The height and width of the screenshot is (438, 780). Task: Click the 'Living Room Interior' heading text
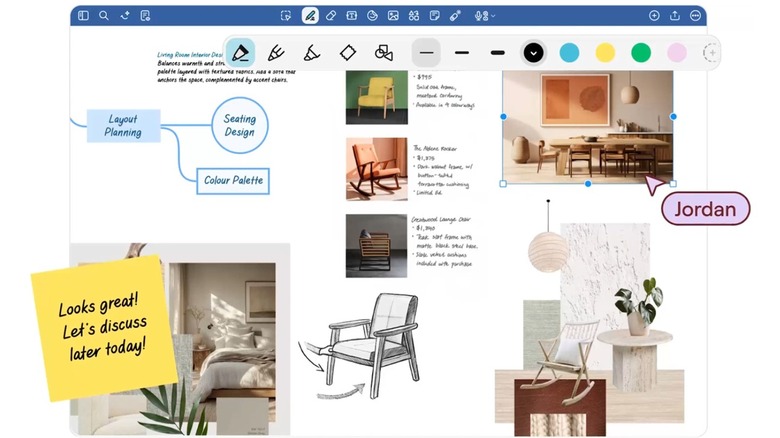190,55
